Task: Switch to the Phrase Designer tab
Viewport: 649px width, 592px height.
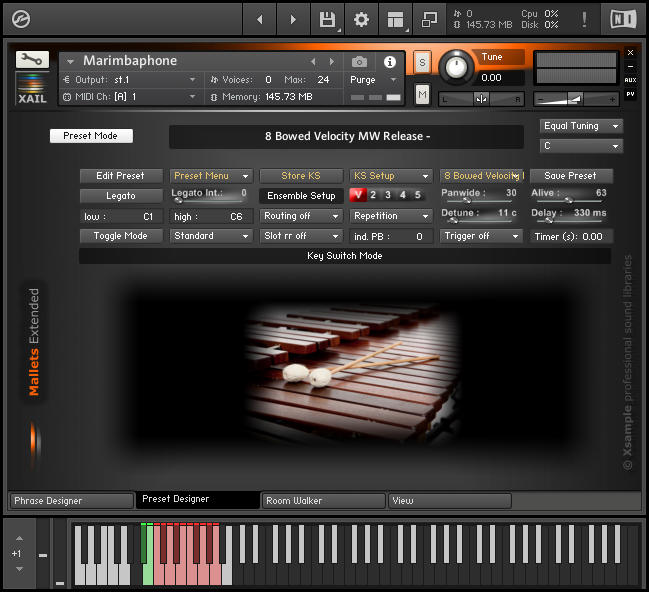Action: 71,500
